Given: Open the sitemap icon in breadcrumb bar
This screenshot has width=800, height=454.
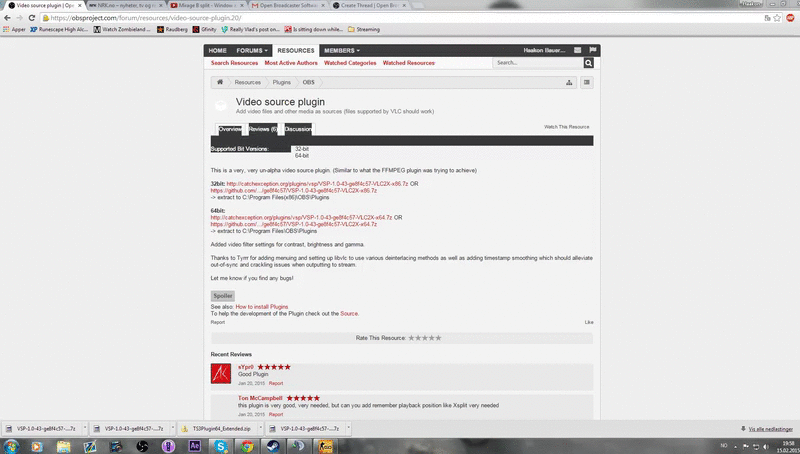Looking at the screenshot, I should [569, 83].
